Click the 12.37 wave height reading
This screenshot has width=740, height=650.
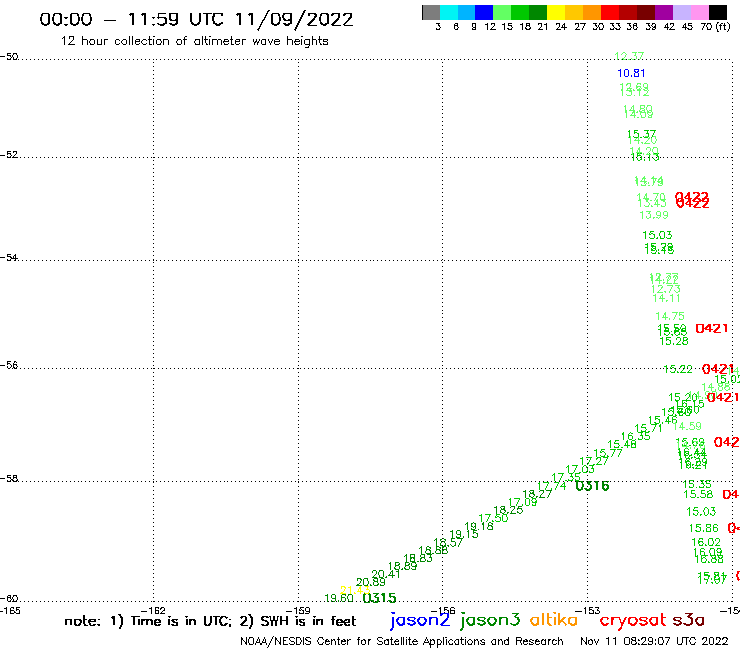click(629, 56)
